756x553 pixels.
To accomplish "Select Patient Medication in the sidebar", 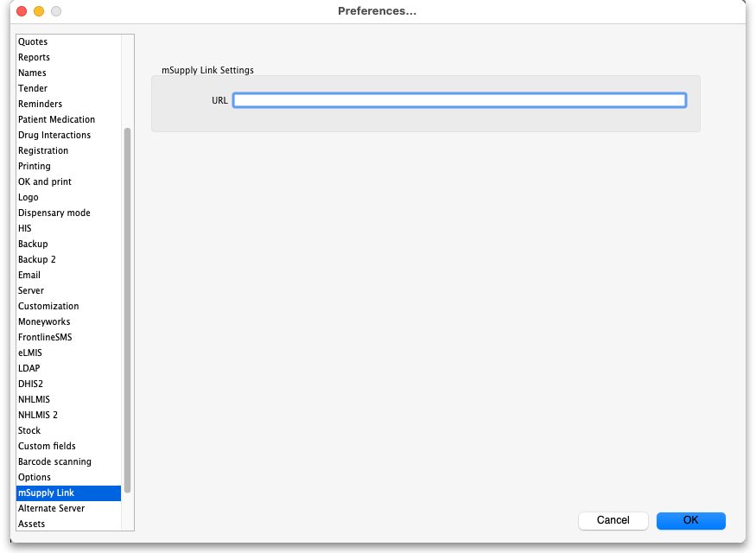I will pos(56,119).
